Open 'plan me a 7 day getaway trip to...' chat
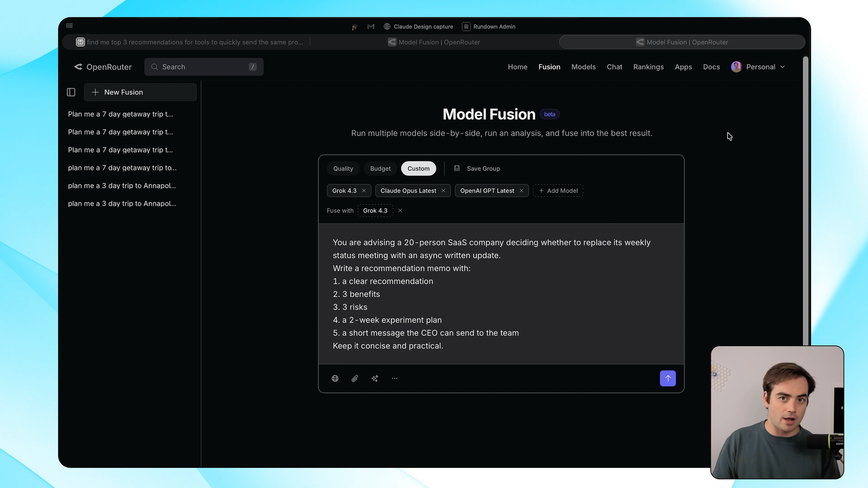This screenshot has width=868, height=488. (x=122, y=168)
